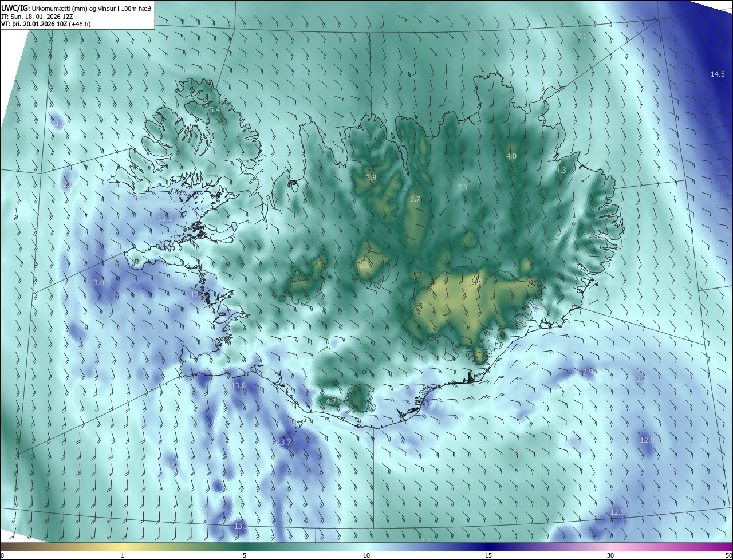Click the 1 tick label on the color scale
Image resolution: width=733 pixels, height=560 pixels.
point(123,555)
